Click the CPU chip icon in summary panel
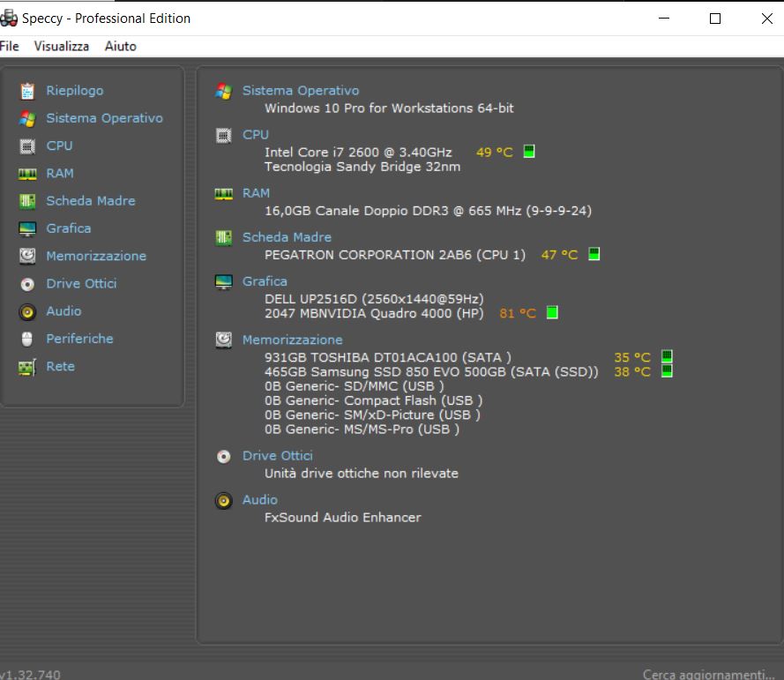Image resolution: width=784 pixels, height=680 pixels. (223, 136)
